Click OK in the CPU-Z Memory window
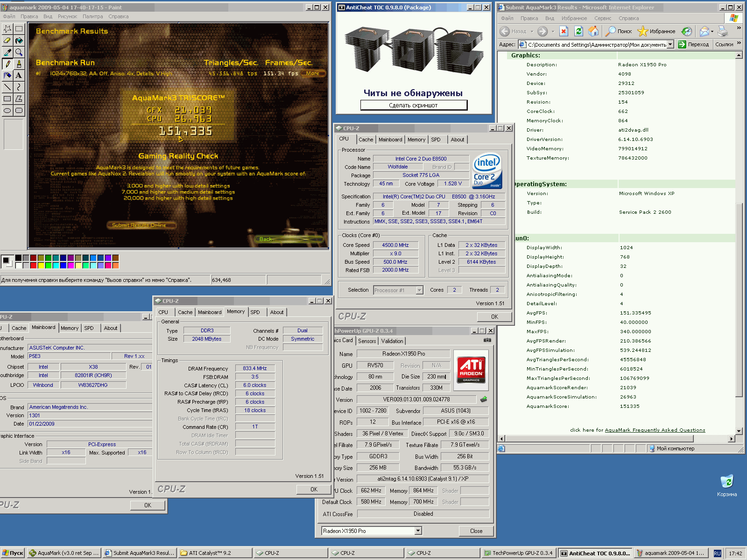Viewport: 747px width, 560px height. click(314, 490)
